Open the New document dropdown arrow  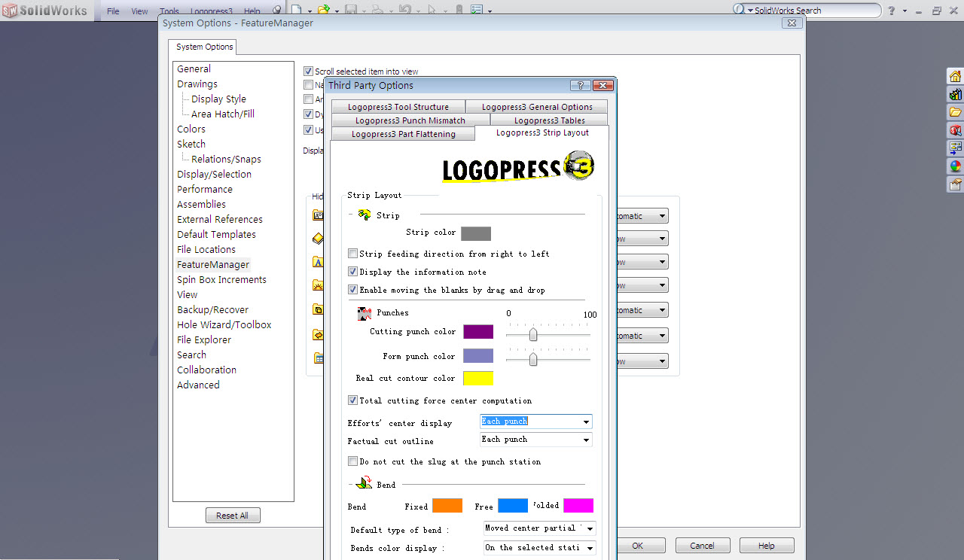click(x=309, y=11)
